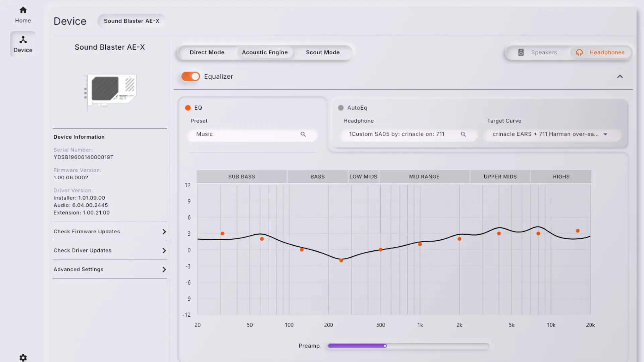Open the Device section icon
The image size is (644, 362).
coord(23,40)
